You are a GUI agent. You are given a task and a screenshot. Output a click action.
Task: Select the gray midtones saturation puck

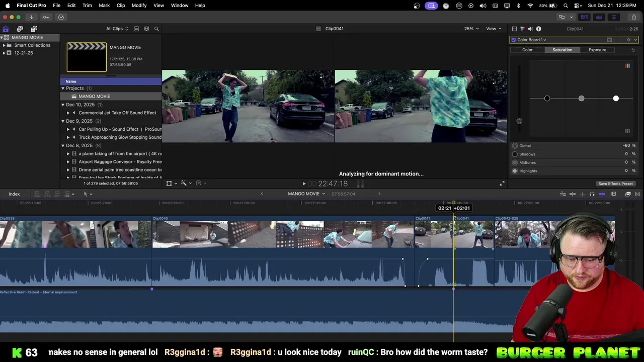click(582, 99)
